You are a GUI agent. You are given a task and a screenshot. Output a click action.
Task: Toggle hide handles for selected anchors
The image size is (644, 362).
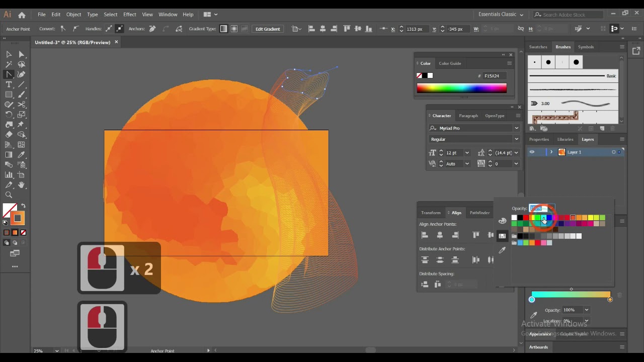(x=119, y=29)
